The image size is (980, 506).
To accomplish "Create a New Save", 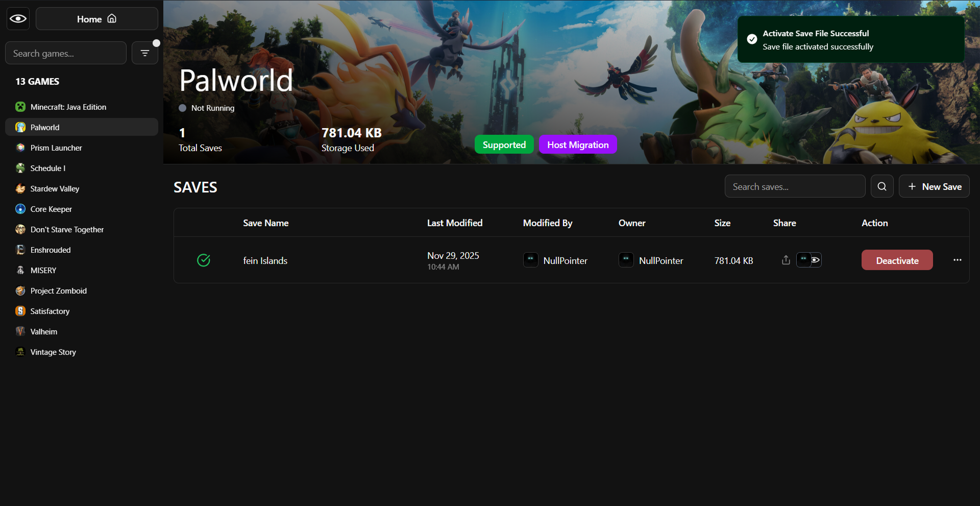I will click(x=934, y=186).
